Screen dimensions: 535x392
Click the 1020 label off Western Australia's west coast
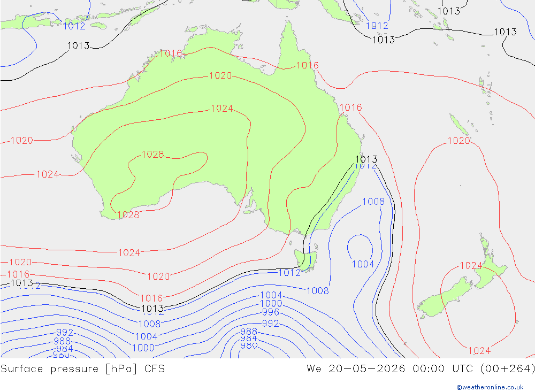[x=22, y=140]
